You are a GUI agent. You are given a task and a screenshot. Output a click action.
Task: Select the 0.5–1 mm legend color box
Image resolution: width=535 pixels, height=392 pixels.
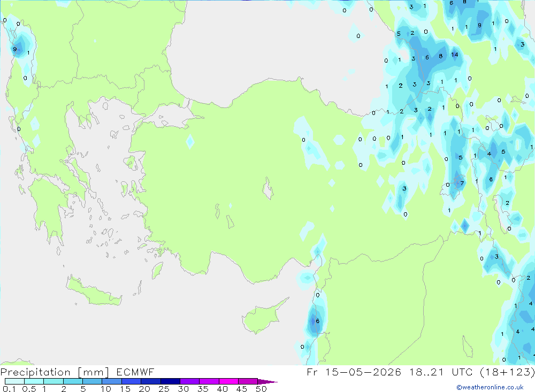click(34, 381)
